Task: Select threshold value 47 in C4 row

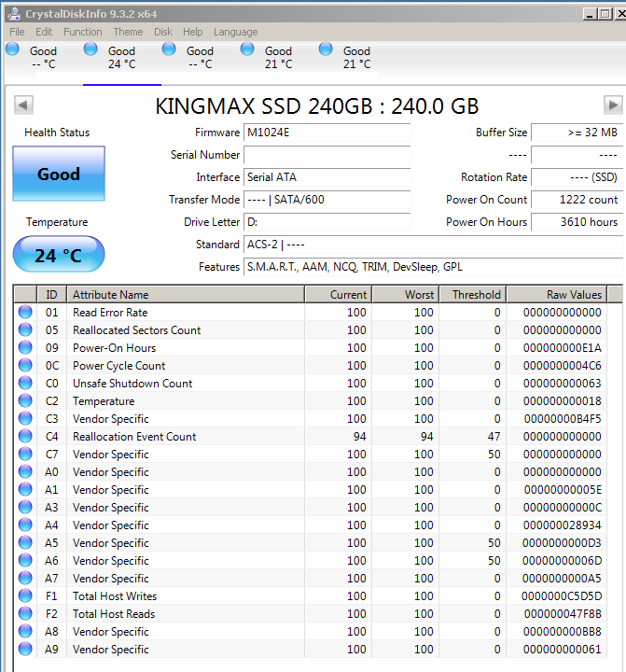Action: coord(494,436)
